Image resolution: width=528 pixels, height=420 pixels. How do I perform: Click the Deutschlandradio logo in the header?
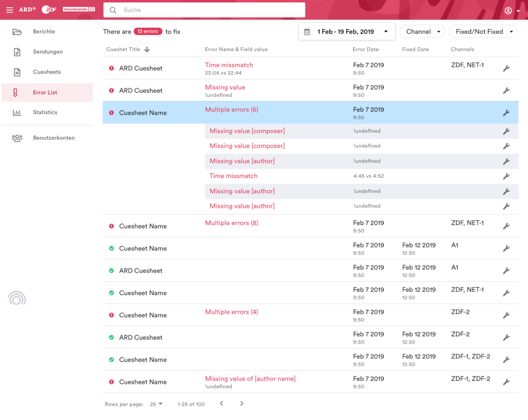pyautogui.click(x=79, y=9)
